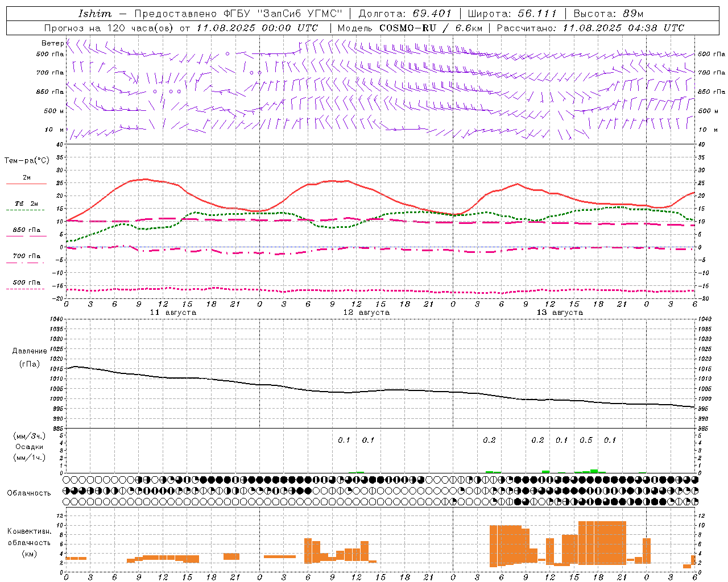Image resolution: width=728 pixels, height=582 pixels.
Task: Click the "11 августа" date label
Action: [x=173, y=313]
